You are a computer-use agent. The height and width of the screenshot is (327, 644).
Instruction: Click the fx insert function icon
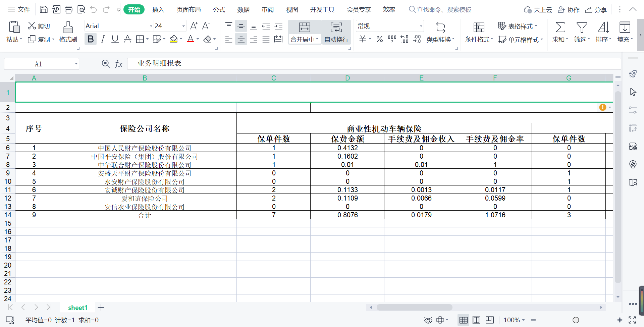click(x=119, y=63)
